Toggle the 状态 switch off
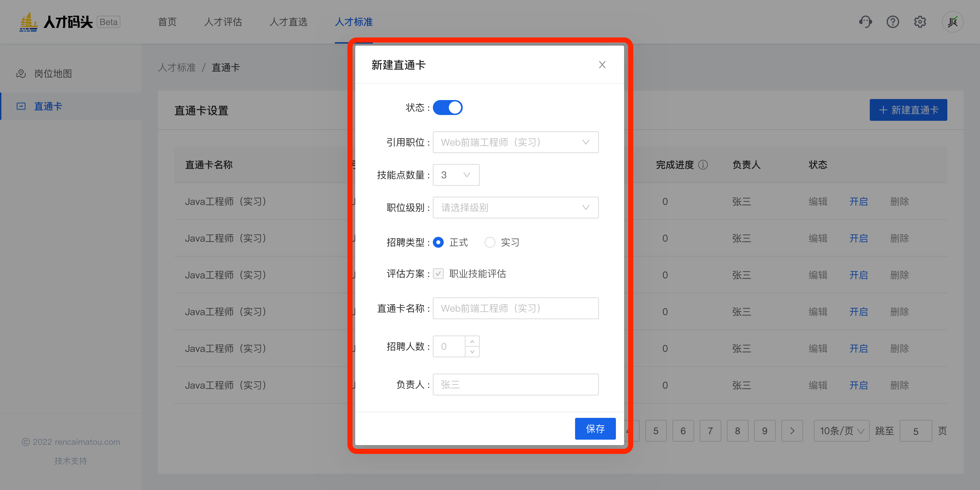The image size is (980, 490). coord(447,108)
